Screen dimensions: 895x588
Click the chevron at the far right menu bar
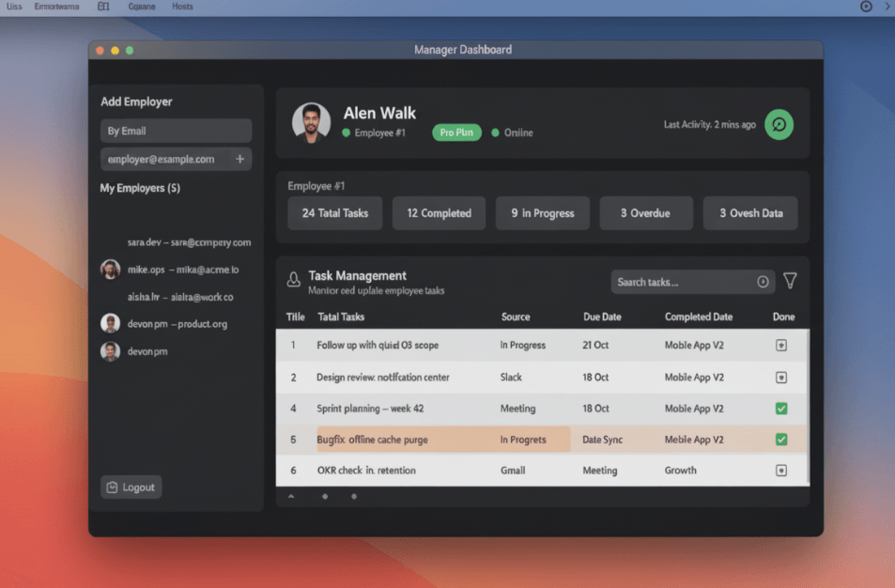pyautogui.click(x=887, y=7)
